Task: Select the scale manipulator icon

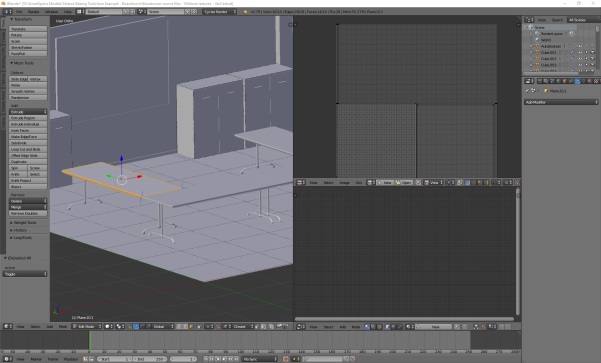Action: [x=148, y=327]
